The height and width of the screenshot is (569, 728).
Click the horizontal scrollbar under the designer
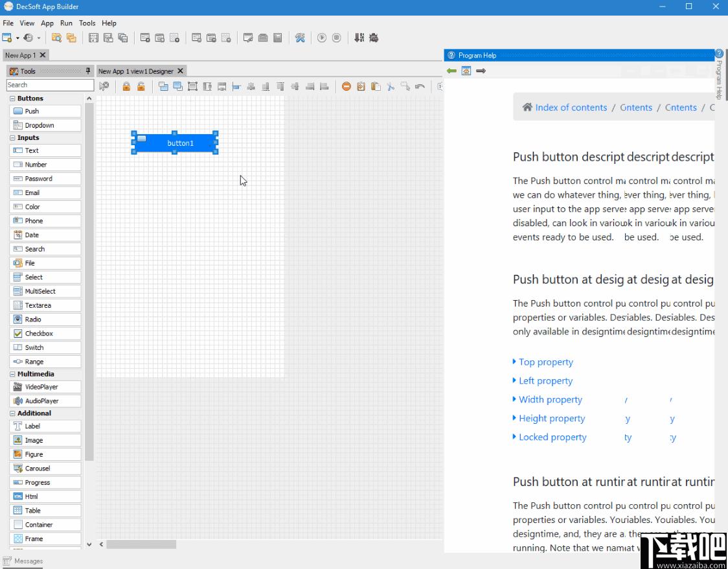141,544
